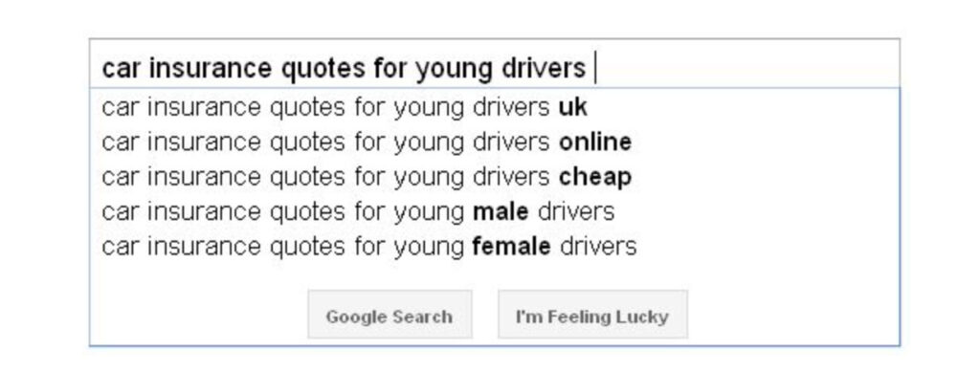The width and height of the screenshot is (980, 372).
Task: Click the word "insurance" in the typed query
Action: 211,69
